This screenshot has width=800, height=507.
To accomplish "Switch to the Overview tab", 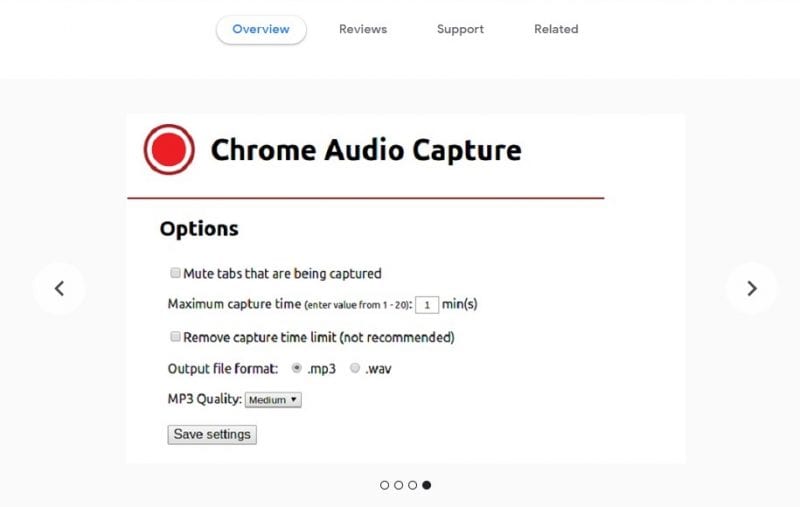I will click(261, 29).
